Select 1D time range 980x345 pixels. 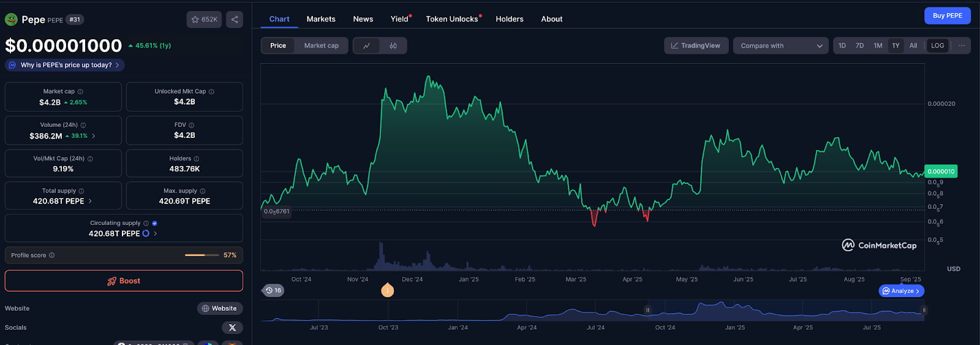click(842, 45)
